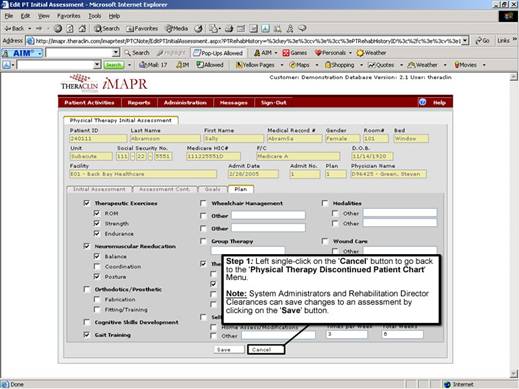Viewport: 519px width, 389px height.
Task: Open Maps toolbar item
Action: [299, 65]
